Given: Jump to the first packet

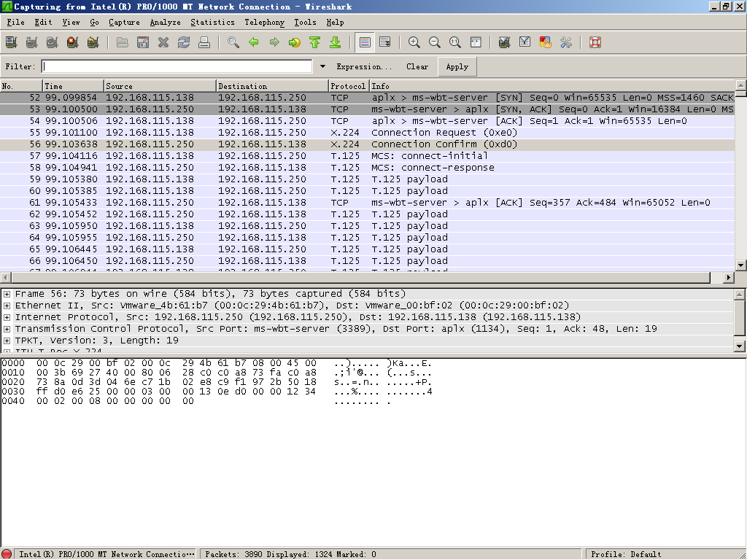Looking at the screenshot, I should tap(315, 42).
